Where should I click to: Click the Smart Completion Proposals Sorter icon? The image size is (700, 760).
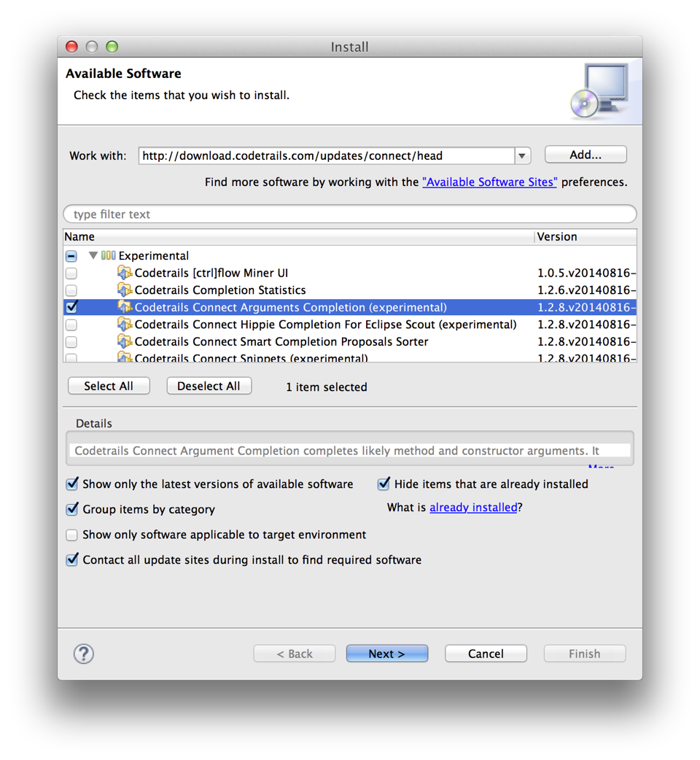(125, 342)
